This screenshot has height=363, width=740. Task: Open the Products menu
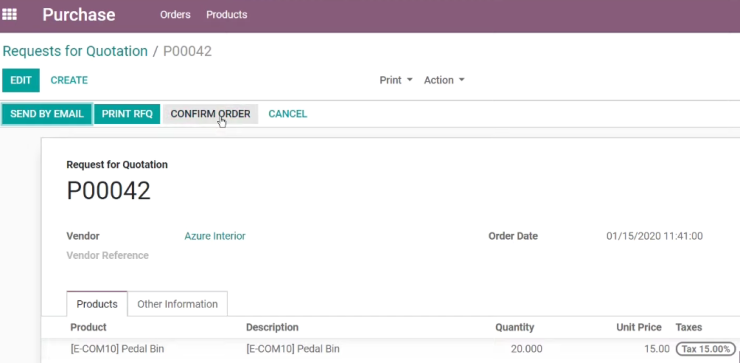pos(227,15)
